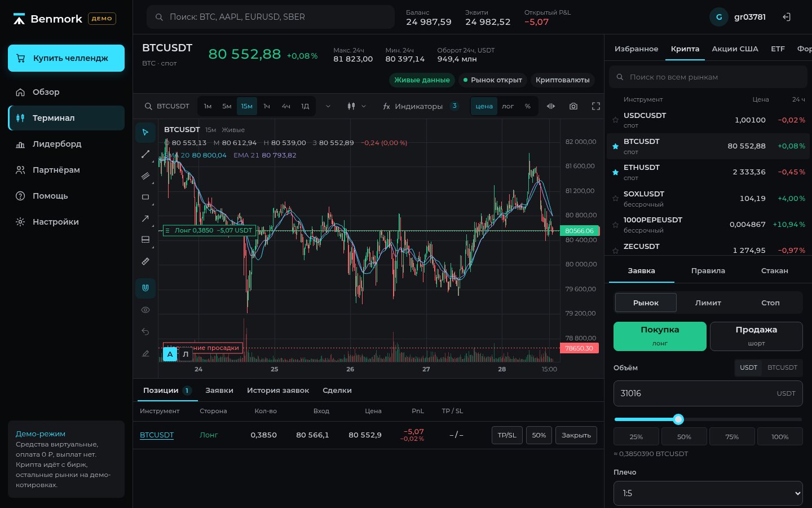812x508 pixels.
Task: Open the Leaderboard (Лидерборд) page
Action: [67, 144]
